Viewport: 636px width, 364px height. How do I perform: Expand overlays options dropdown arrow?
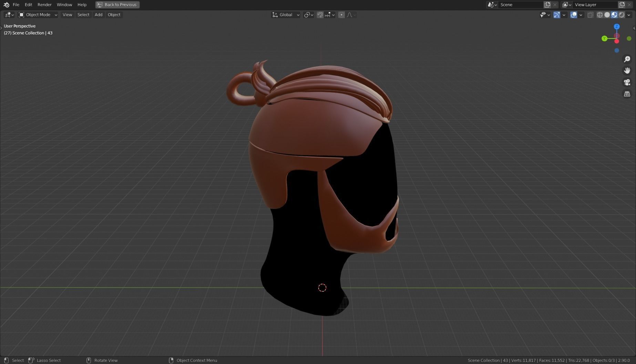click(x=581, y=15)
